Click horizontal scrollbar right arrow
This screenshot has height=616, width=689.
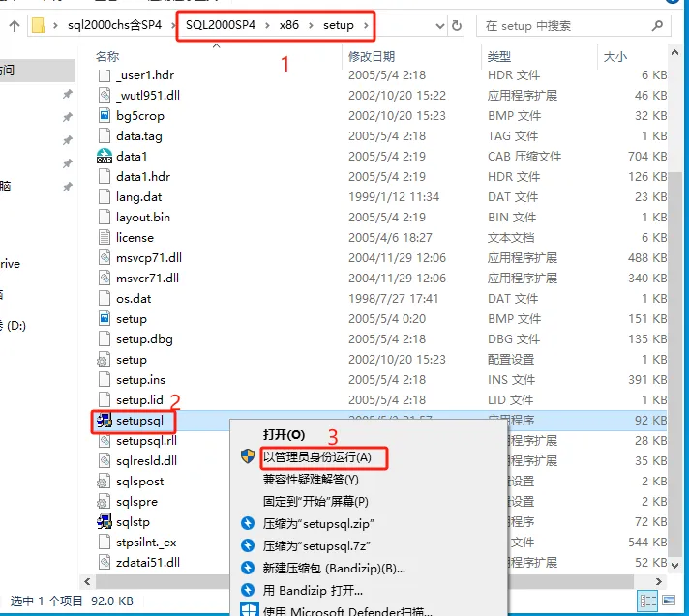[659, 582]
